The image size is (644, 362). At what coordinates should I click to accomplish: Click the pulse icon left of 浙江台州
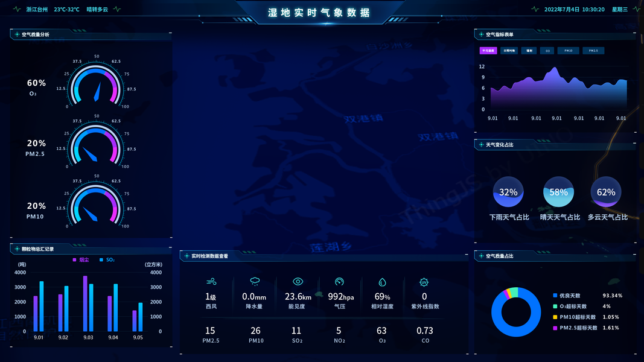coord(17,9)
